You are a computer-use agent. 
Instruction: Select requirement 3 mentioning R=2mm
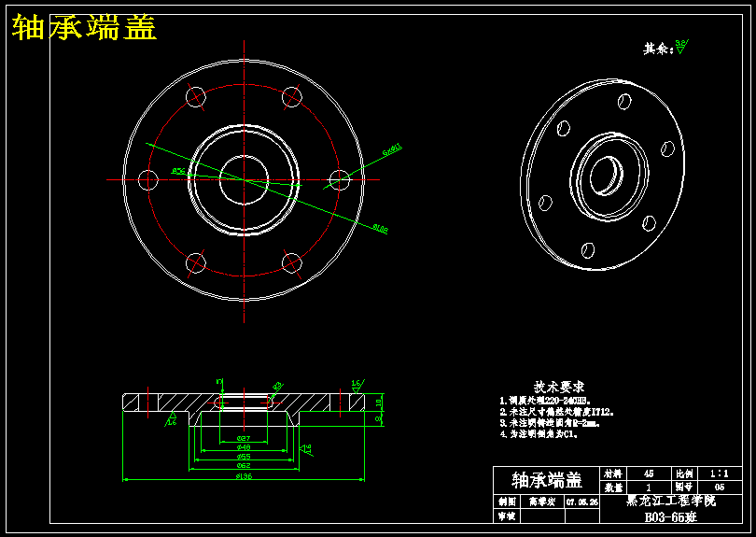[550, 423]
